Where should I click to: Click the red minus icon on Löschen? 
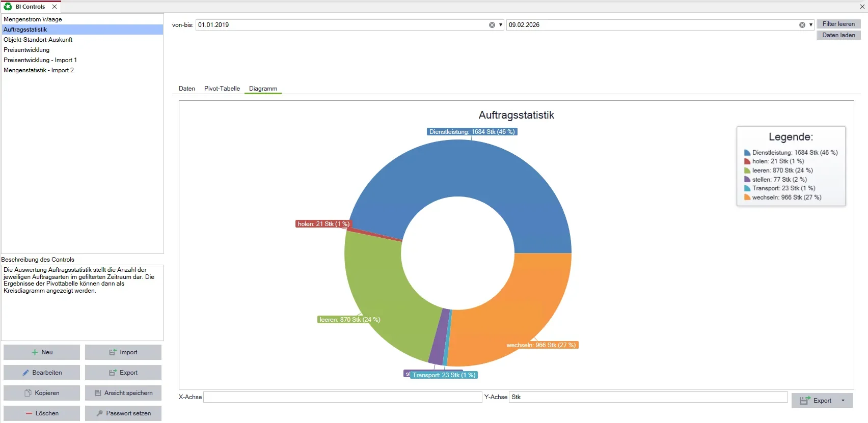pyautogui.click(x=29, y=413)
